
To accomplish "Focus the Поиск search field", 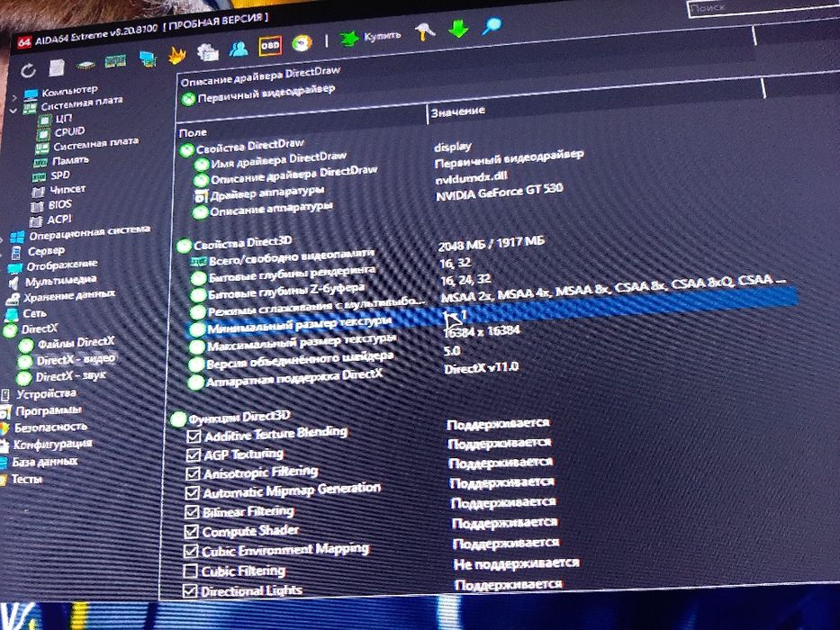I will (763, 7).
